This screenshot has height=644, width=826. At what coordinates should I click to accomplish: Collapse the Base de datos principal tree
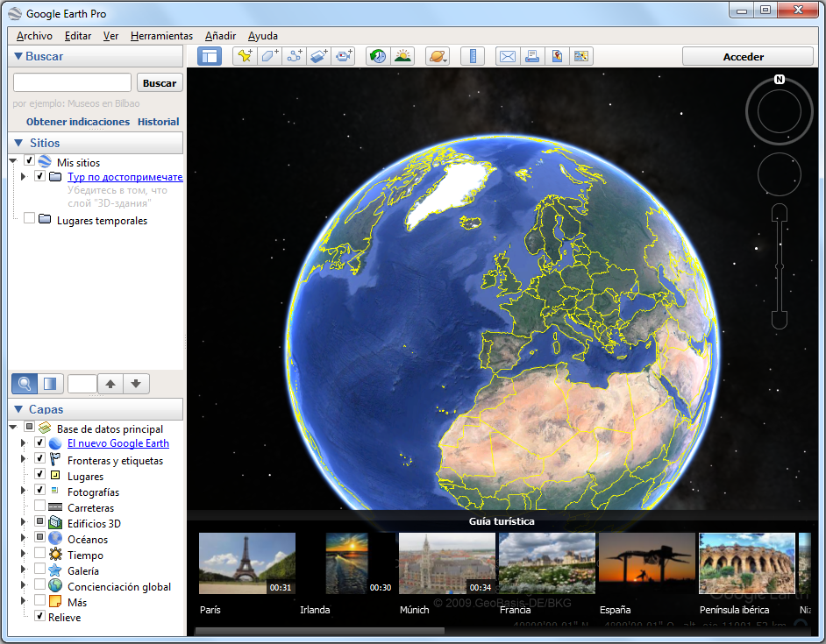14,428
